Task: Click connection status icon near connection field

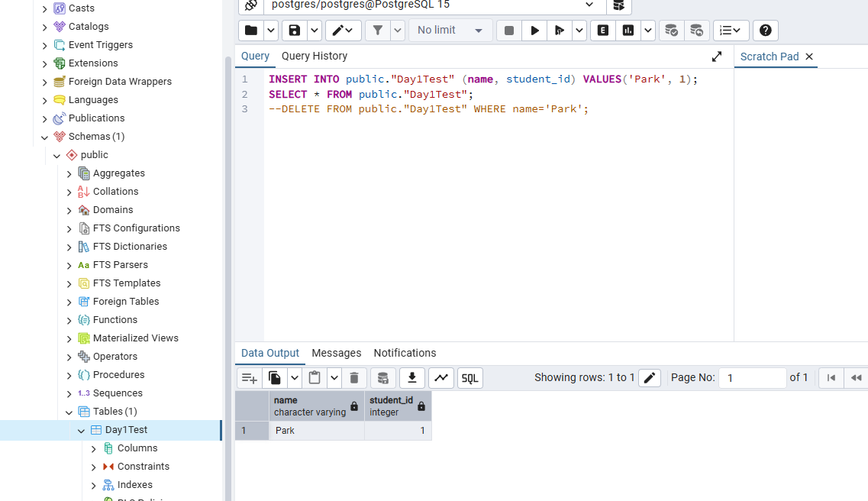Action: pos(250,5)
